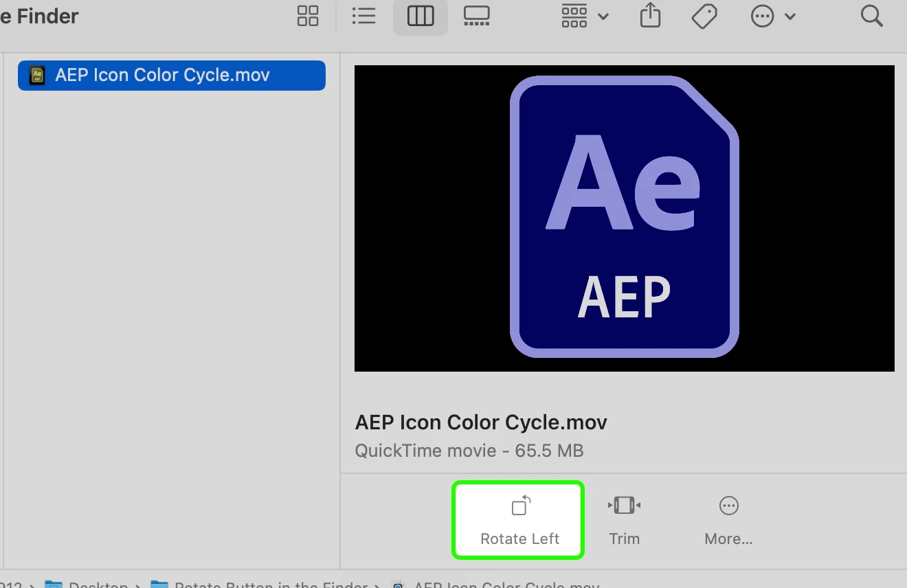Click the Share icon in toolbar

tap(650, 15)
